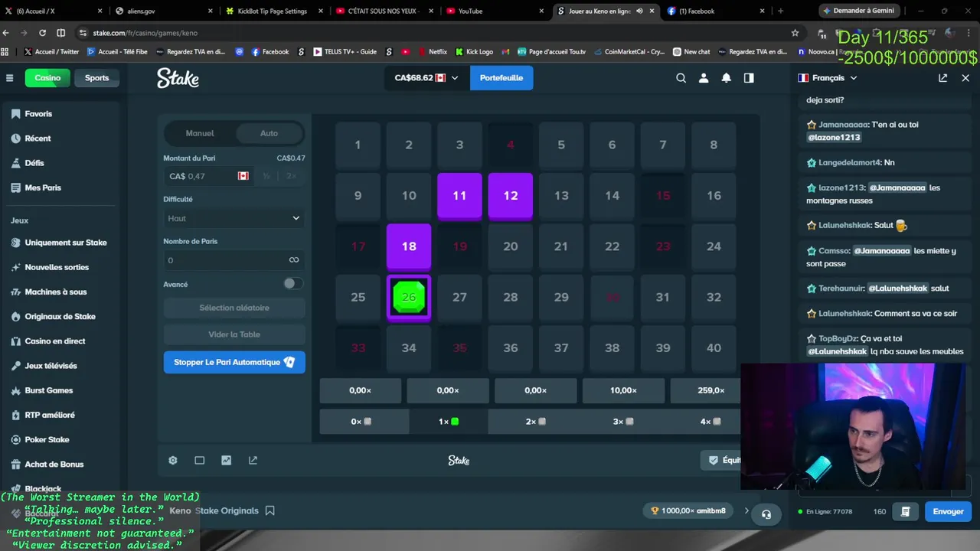Click the @lazone1213 mention in chat
Image resolution: width=980 pixels, height=551 pixels.
[834, 137]
